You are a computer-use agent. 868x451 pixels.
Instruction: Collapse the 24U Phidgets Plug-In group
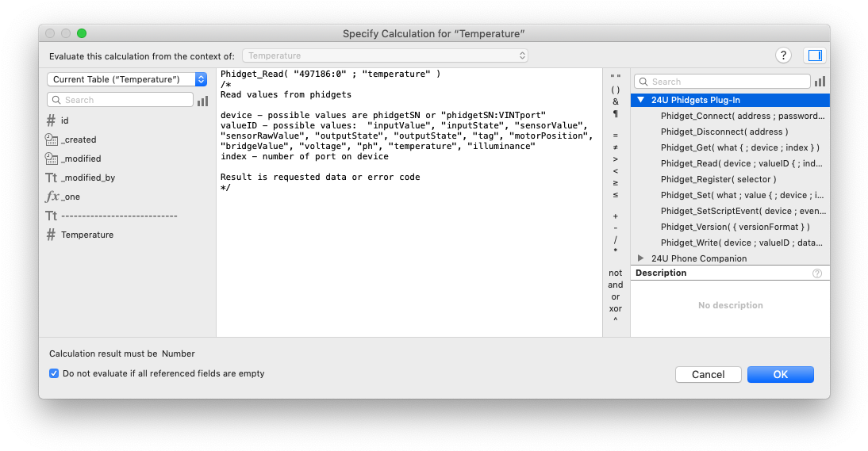(640, 101)
